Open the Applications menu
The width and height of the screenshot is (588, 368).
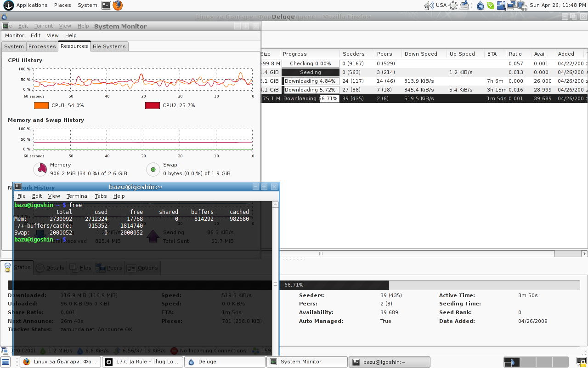click(32, 6)
